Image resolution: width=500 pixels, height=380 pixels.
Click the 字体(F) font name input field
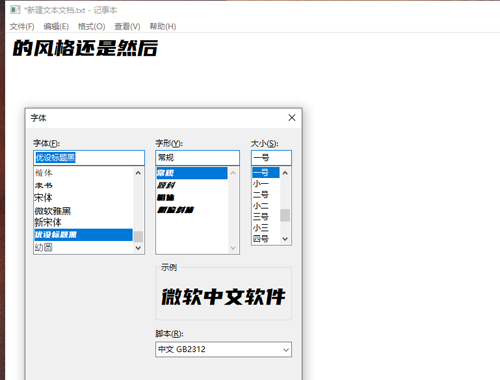(x=89, y=158)
